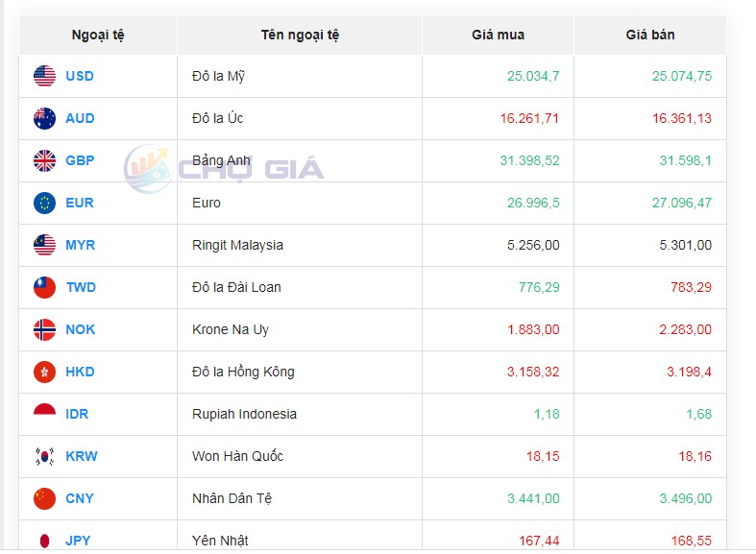Click the South Korea flag icon

44,456
